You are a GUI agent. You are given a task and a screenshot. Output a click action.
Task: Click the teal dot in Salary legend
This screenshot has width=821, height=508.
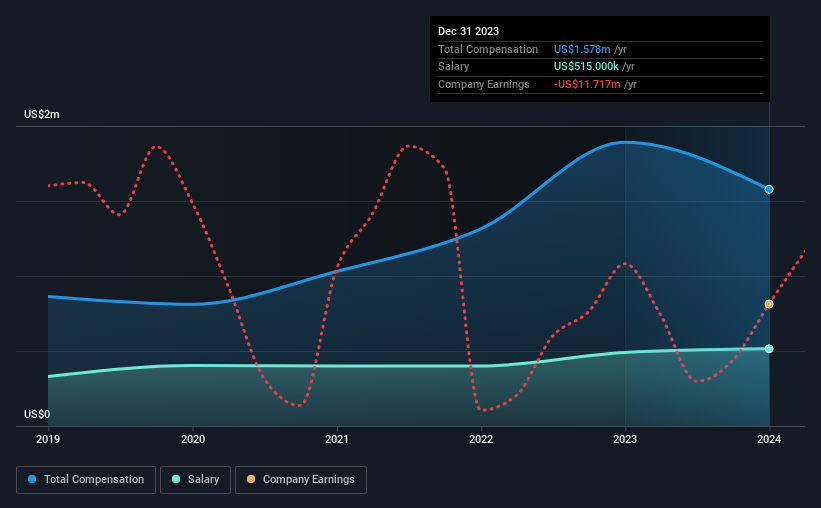coord(176,479)
